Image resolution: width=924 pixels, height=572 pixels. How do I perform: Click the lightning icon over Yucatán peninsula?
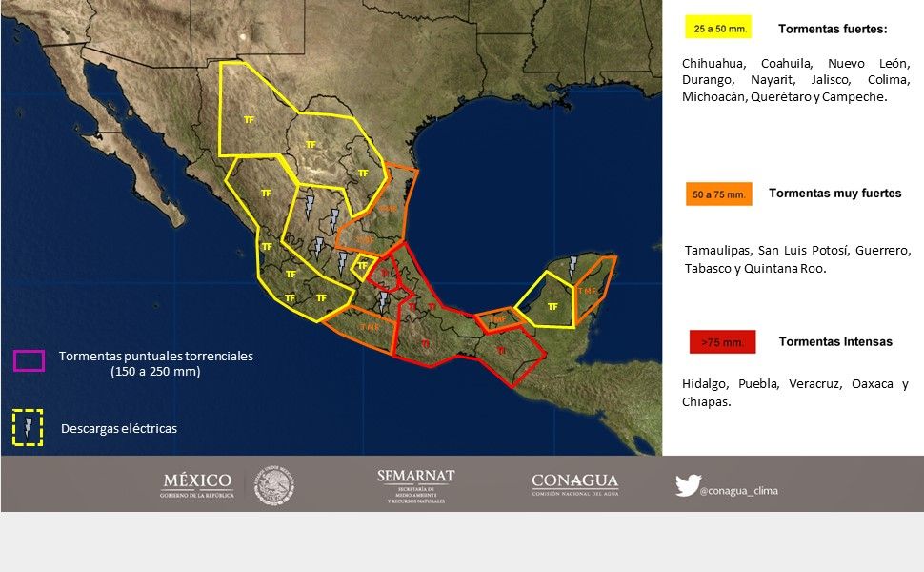[x=572, y=263]
